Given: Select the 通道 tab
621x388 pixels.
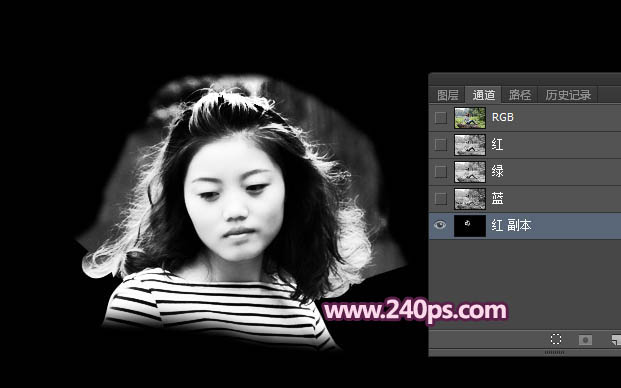Looking at the screenshot, I should tap(484, 95).
